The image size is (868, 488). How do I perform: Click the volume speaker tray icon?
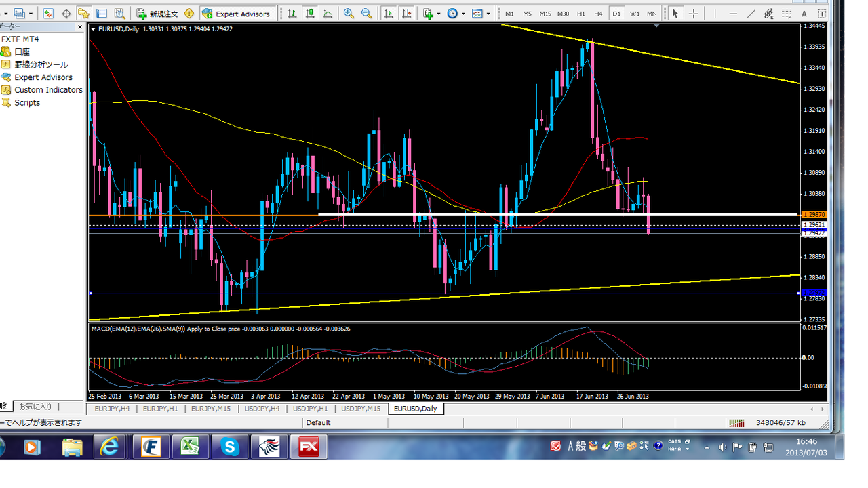722,447
